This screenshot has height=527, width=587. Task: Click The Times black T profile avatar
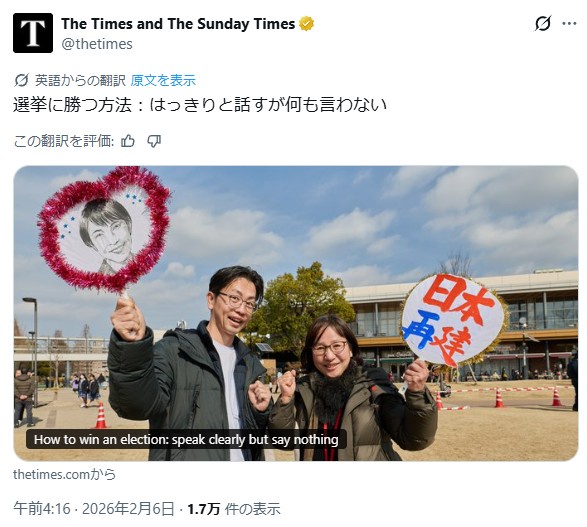point(33,33)
